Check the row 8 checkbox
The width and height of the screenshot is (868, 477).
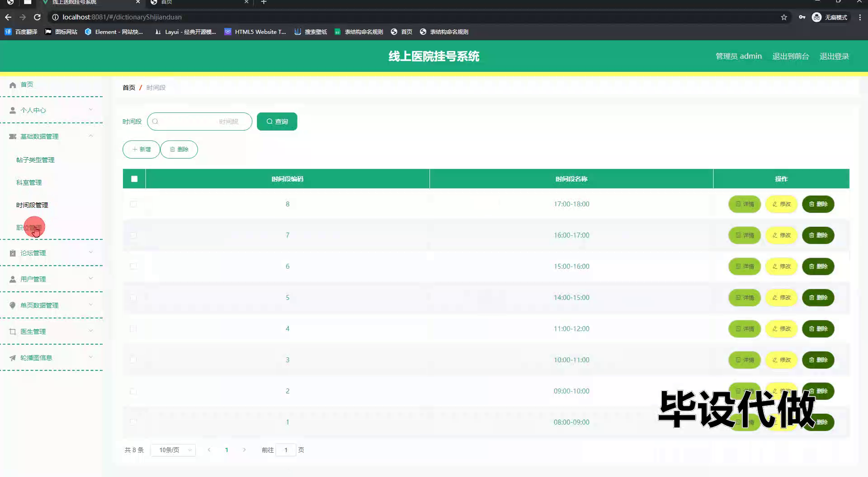133,204
